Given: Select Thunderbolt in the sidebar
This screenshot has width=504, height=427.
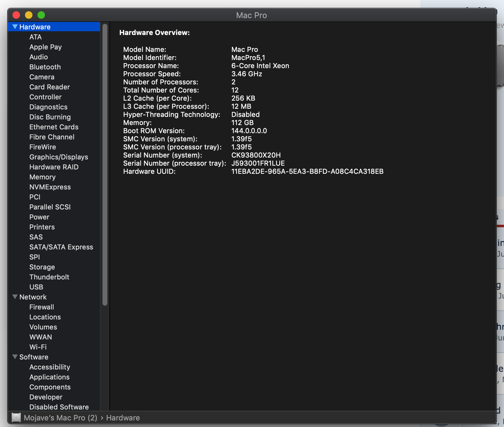Looking at the screenshot, I should (49, 277).
